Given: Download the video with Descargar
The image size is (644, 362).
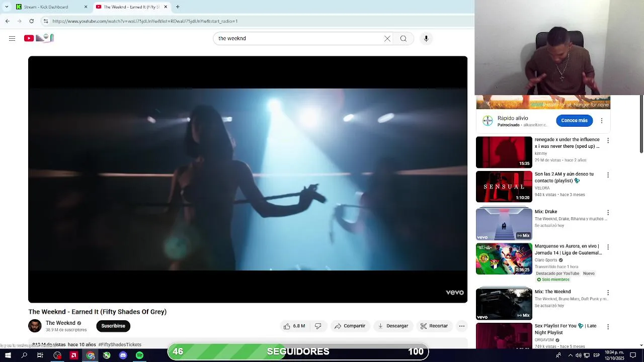Looking at the screenshot, I should (x=393, y=326).
